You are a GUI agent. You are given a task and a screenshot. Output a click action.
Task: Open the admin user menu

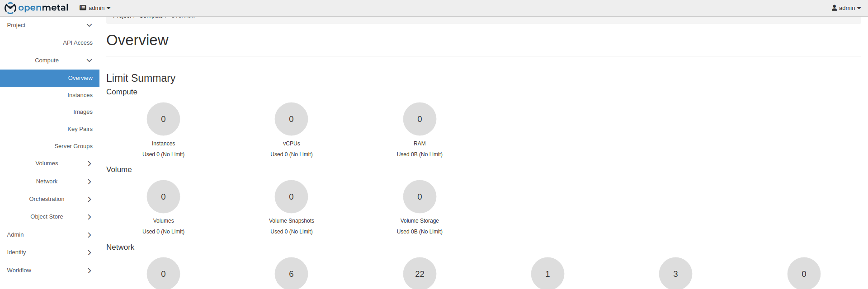tap(846, 8)
